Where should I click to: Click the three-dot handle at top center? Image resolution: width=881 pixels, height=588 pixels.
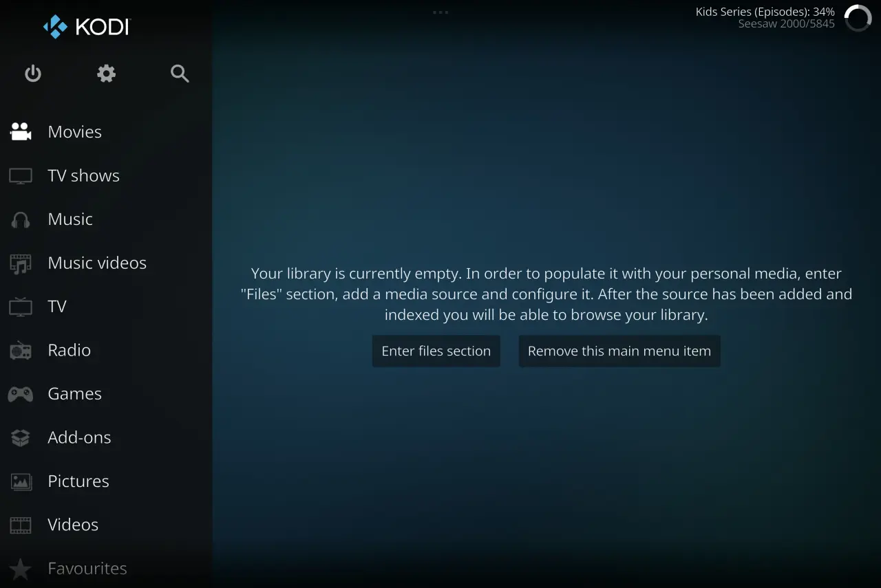(440, 12)
